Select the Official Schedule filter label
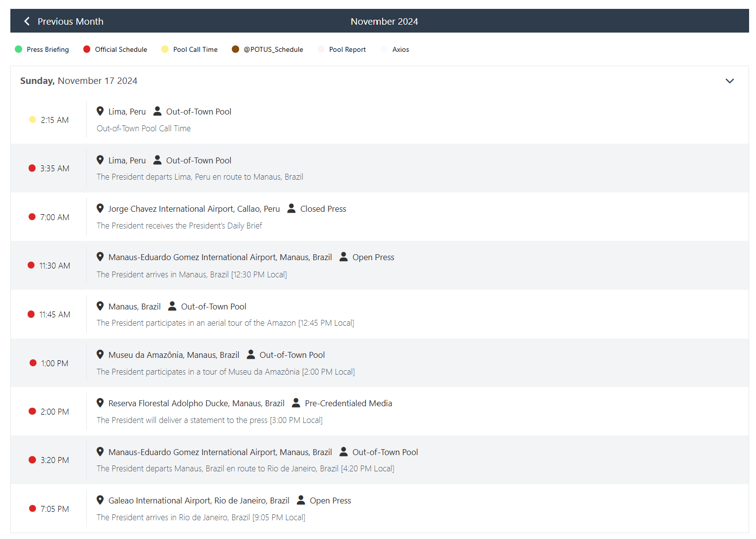 (121, 49)
